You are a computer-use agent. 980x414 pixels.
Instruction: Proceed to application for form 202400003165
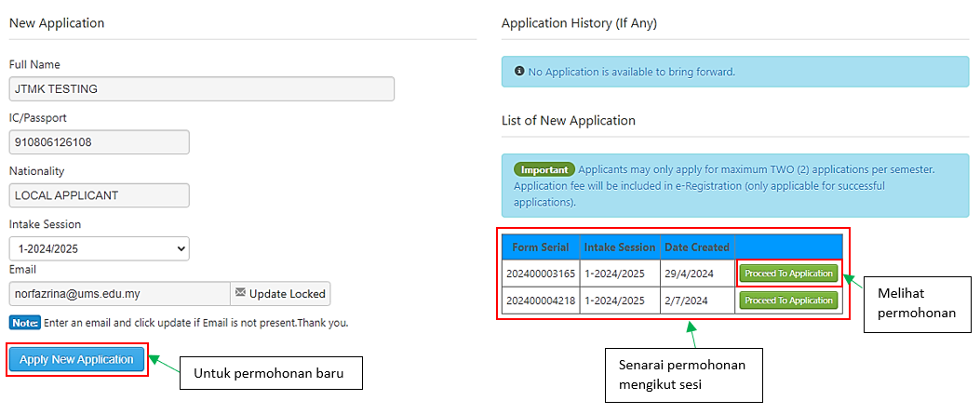(788, 274)
